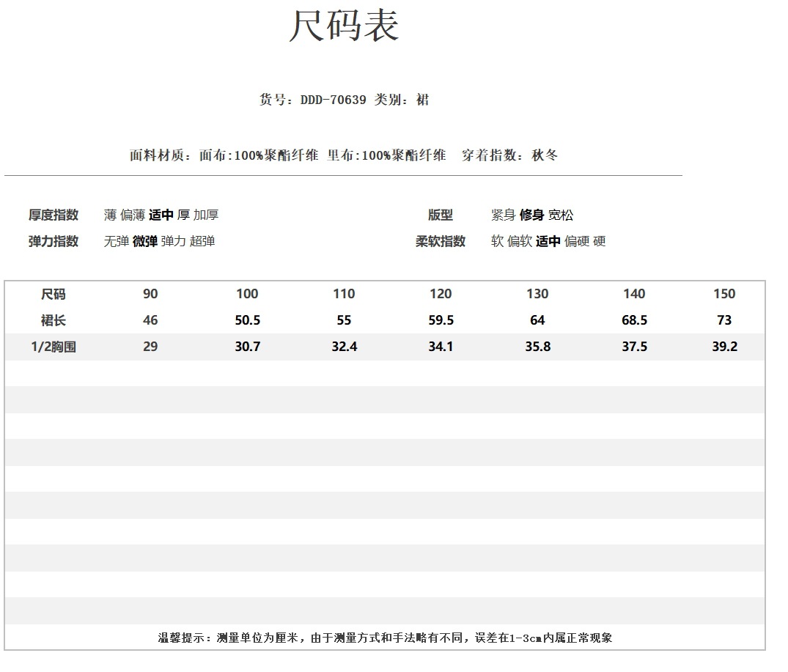Click skirt length value 50.5
The image size is (788, 672).
click(247, 320)
